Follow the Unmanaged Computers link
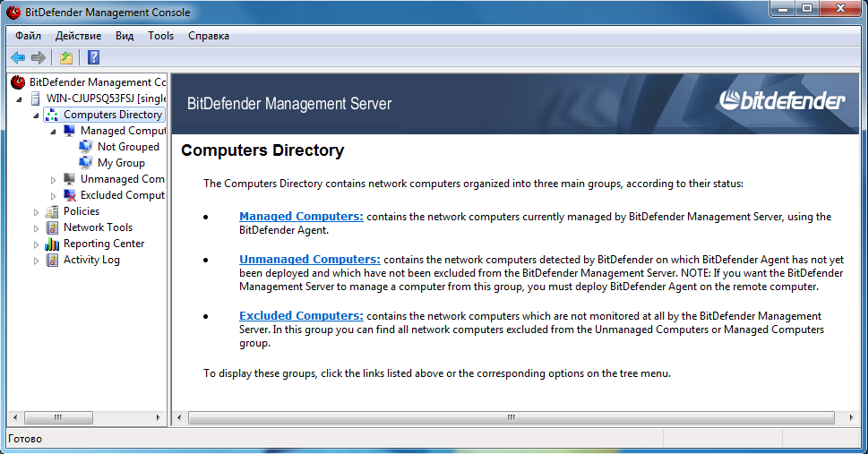 [x=309, y=260]
